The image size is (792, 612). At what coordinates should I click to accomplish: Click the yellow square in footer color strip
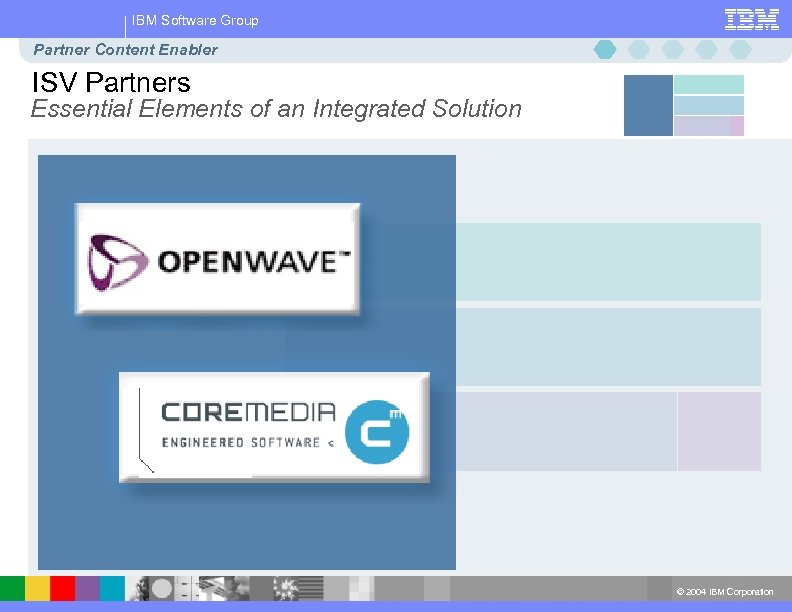[x=37, y=588]
